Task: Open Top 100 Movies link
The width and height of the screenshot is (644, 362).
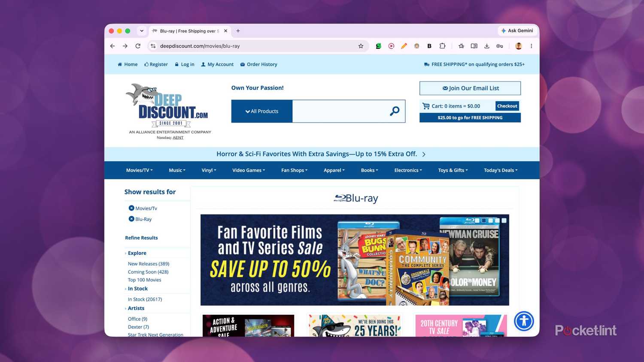Action: coord(144,280)
